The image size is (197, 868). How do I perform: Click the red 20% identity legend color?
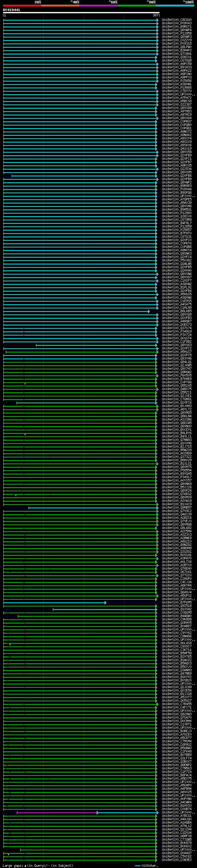[22, 6]
